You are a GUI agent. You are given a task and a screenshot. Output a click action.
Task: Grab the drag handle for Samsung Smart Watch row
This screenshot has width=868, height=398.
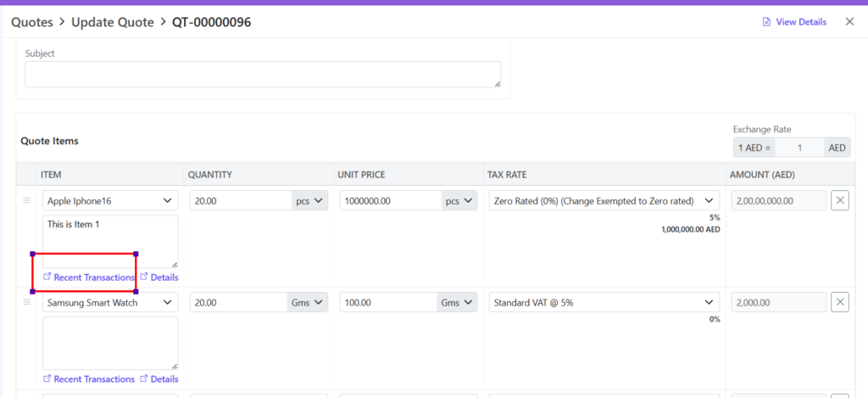[x=26, y=303]
